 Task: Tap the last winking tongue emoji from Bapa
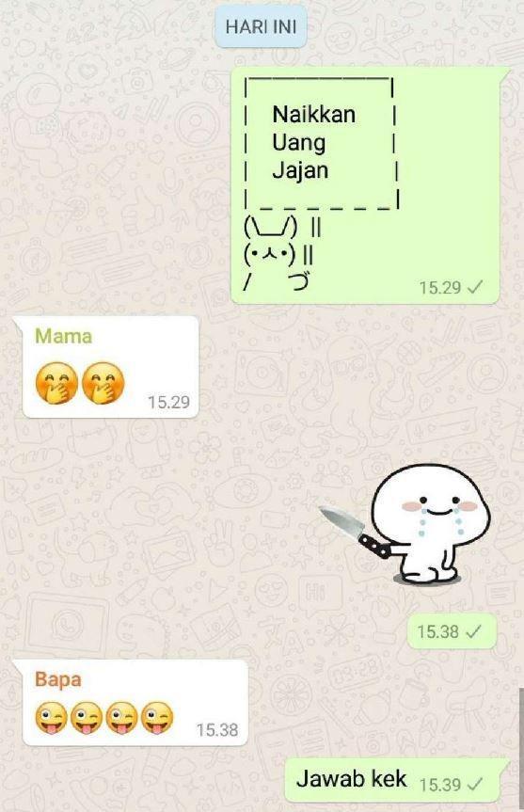point(157,718)
